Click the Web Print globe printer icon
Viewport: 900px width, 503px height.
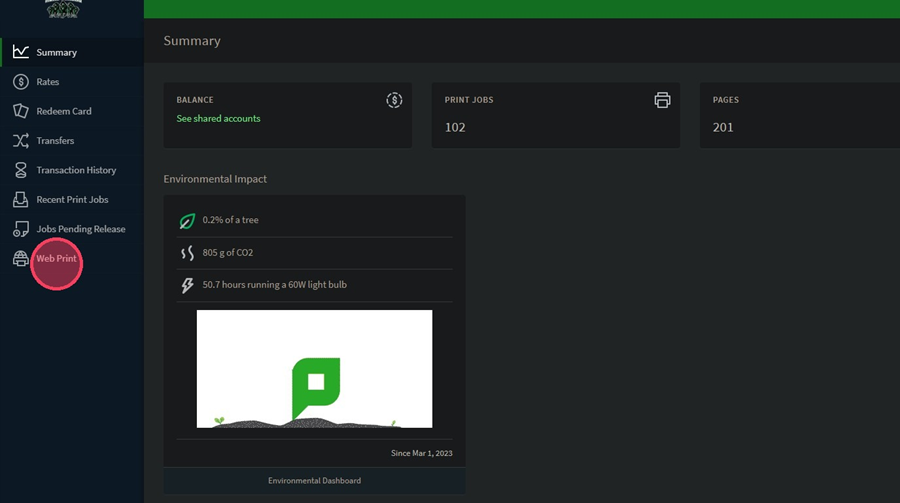[x=21, y=258]
